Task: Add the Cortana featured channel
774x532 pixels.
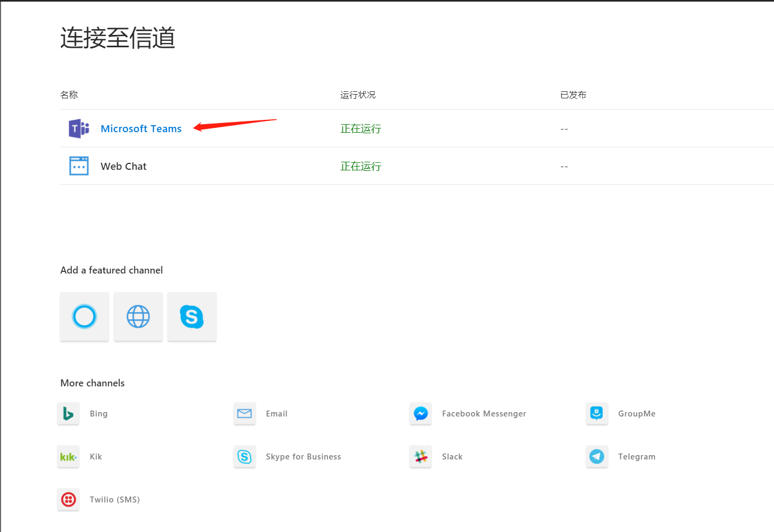Action: (84, 317)
